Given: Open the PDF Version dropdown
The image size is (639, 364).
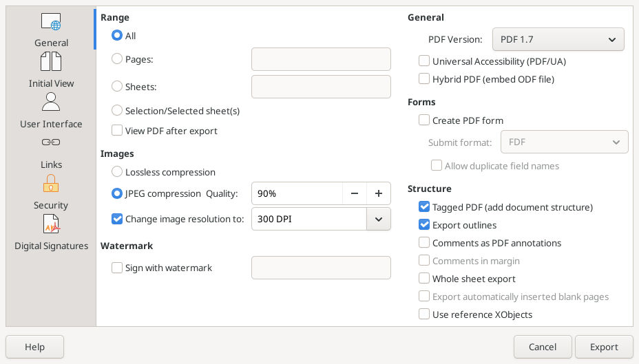Looking at the screenshot, I should [558, 39].
